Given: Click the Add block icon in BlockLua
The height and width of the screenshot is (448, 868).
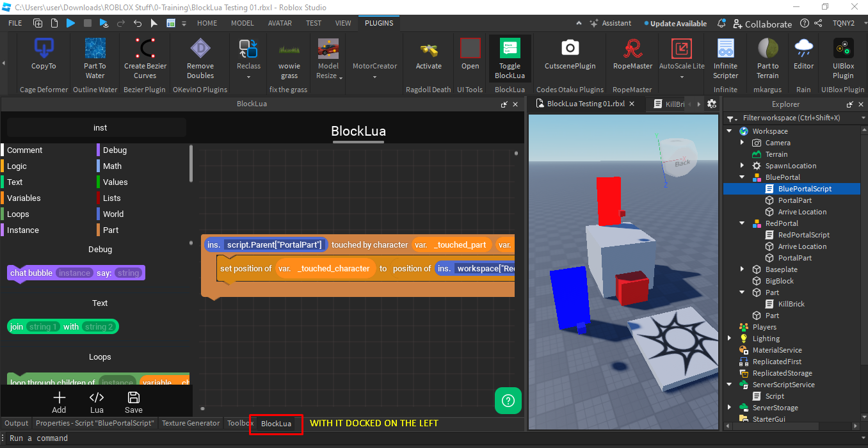Looking at the screenshot, I should pos(59,397).
